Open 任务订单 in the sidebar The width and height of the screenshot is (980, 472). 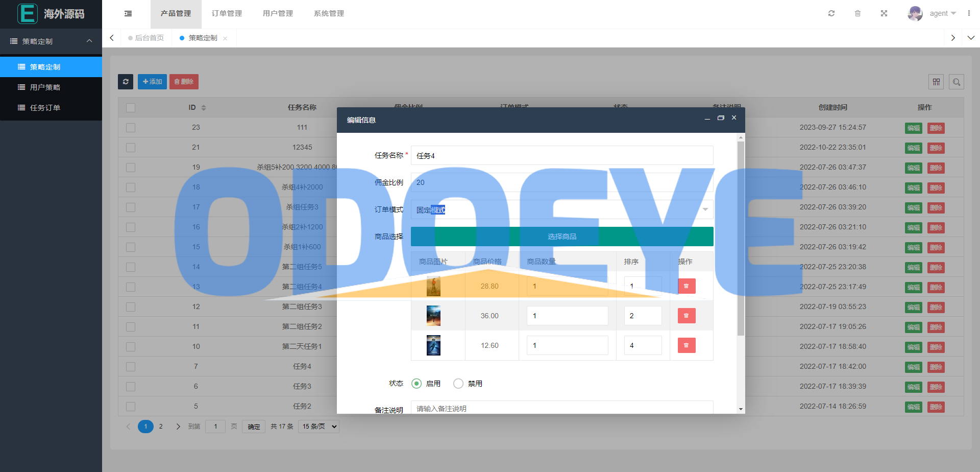click(51, 108)
